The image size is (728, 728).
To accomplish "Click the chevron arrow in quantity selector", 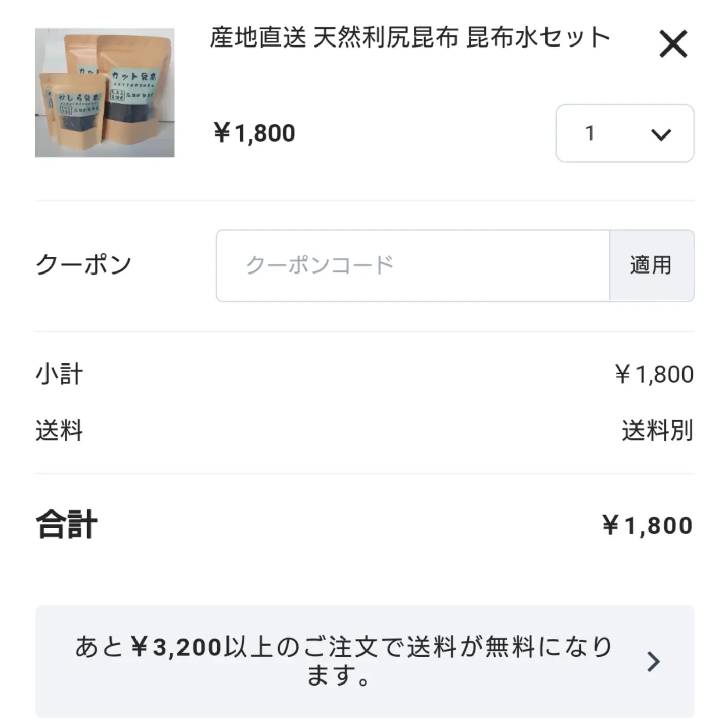I will coord(661,134).
